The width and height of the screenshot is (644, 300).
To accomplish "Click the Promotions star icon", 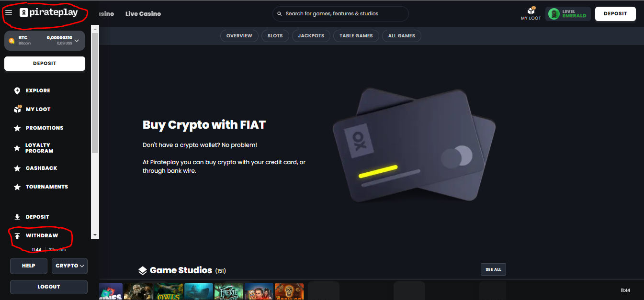I will pos(17,128).
